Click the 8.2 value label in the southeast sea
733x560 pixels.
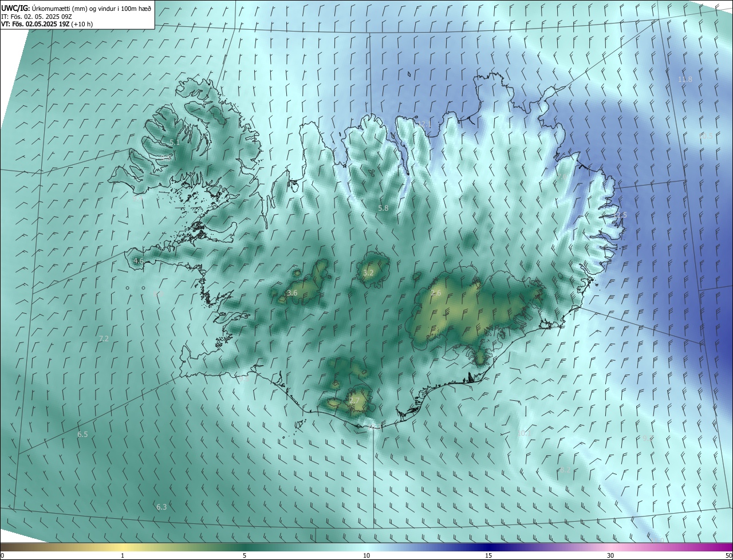tap(565, 470)
